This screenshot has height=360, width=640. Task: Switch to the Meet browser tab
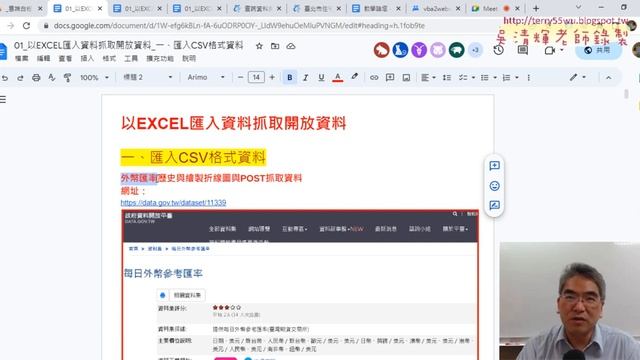click(x=496, y=9)
